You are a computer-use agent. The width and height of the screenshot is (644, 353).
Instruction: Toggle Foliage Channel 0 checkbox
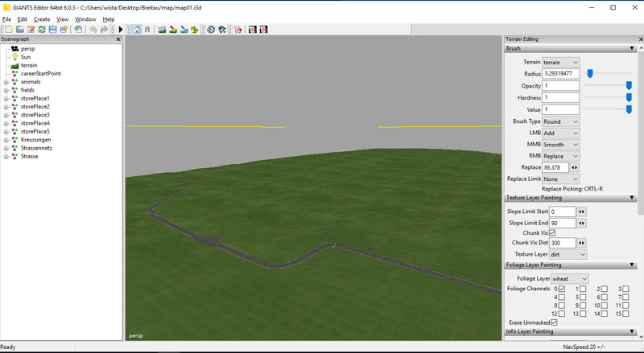pyautogui.click(x=562, y=289)
